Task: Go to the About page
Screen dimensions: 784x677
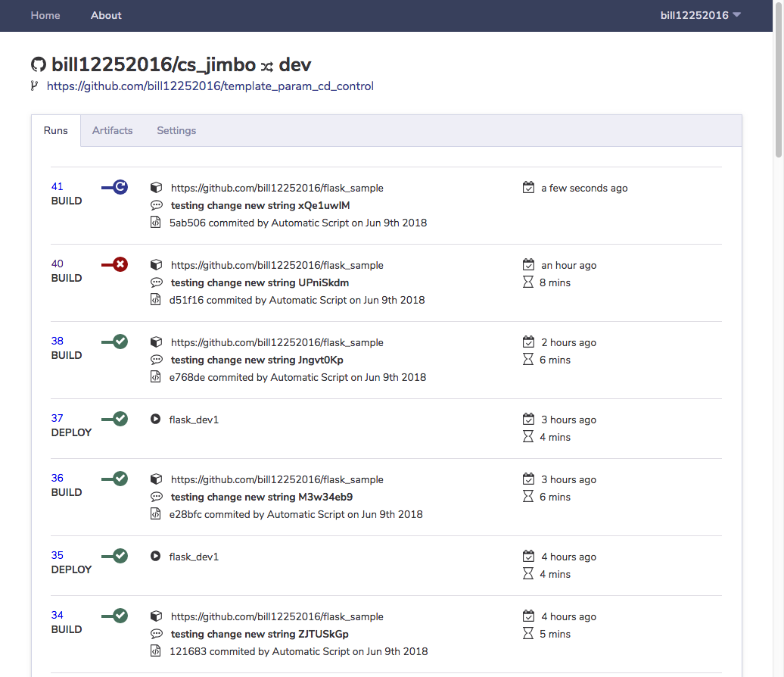Action: (106, 15)
